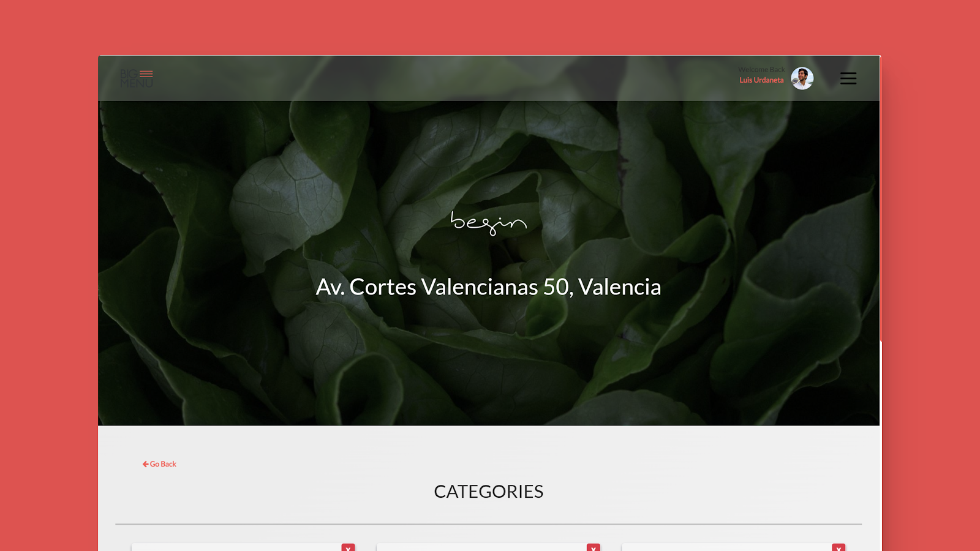The image size is (980, 551).
Task: Click the Welcome Back greeting text
Action: [x=761, y=70]
